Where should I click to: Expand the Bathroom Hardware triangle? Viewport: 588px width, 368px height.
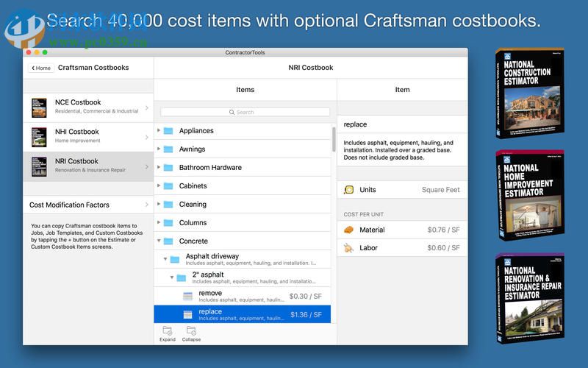(159, 167)
